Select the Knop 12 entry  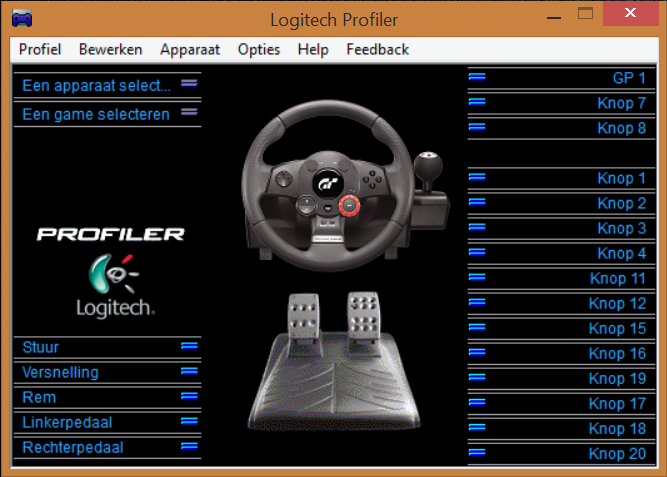[561, 303]
